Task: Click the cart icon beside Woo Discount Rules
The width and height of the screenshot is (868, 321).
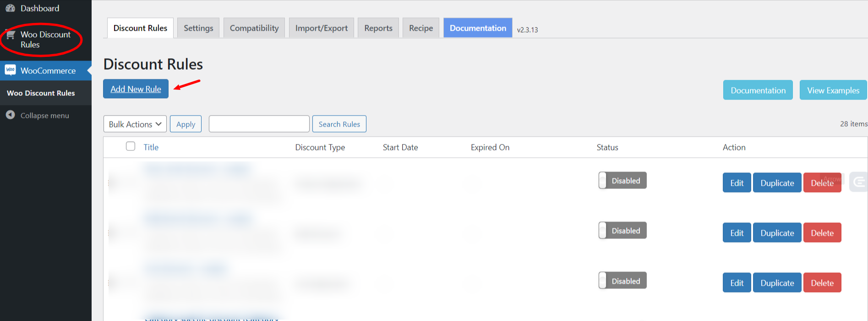Action: (11, 35)
